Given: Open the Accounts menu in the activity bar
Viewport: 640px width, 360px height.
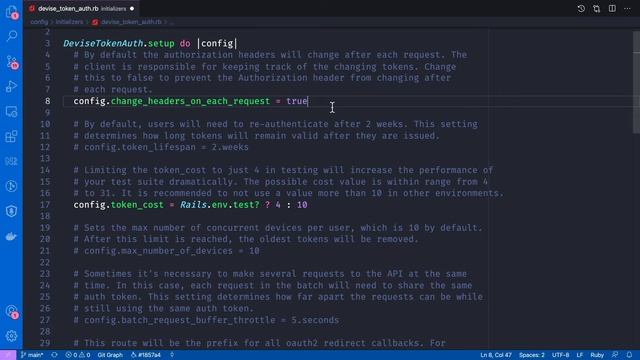Looking at the screenshot, I should pyautogui.click(x=11, y=312).
